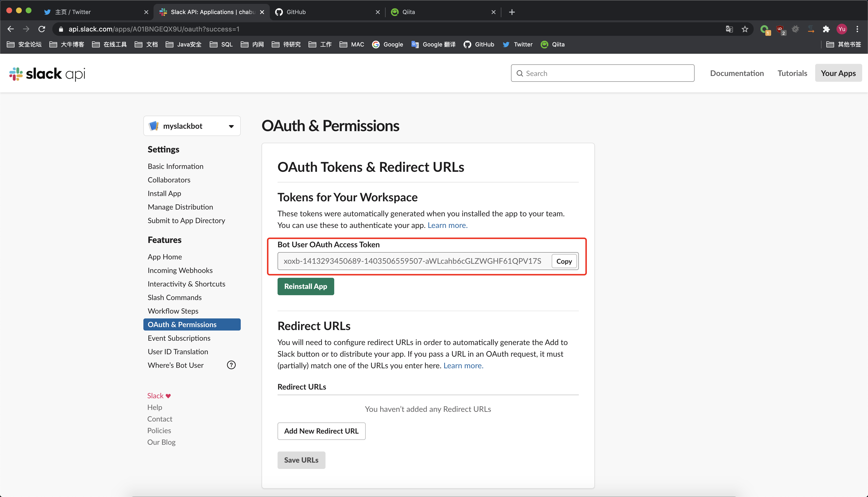Image resolution: width=868 pixels, height=497 pixels.
Task: Close the Qiita tab
Action: coord(493,12)
